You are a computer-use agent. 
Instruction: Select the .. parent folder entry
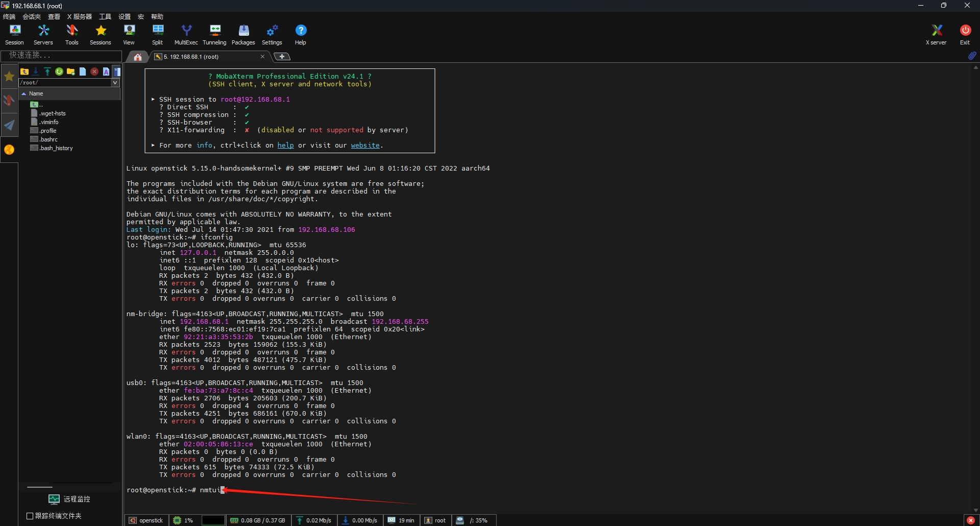tap(37, 105)
